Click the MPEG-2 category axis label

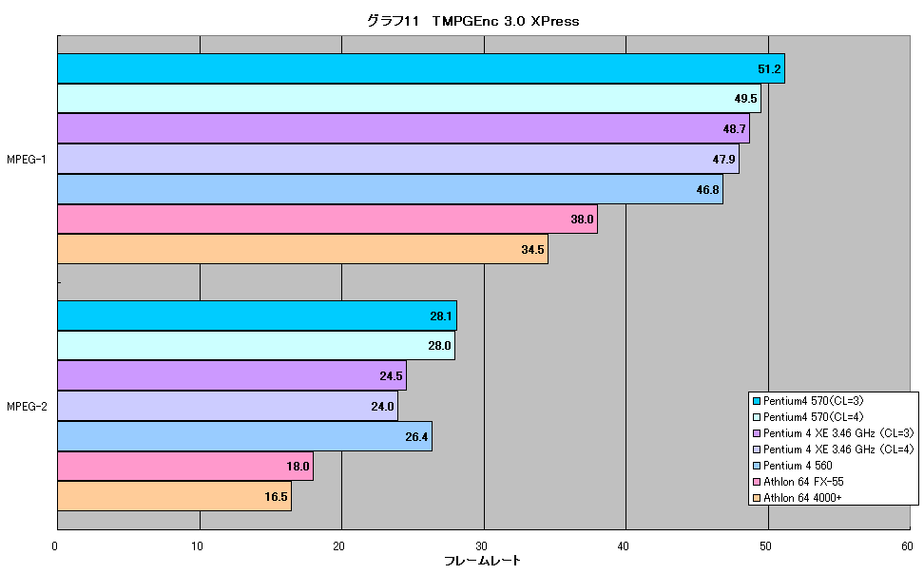[27, 406]
